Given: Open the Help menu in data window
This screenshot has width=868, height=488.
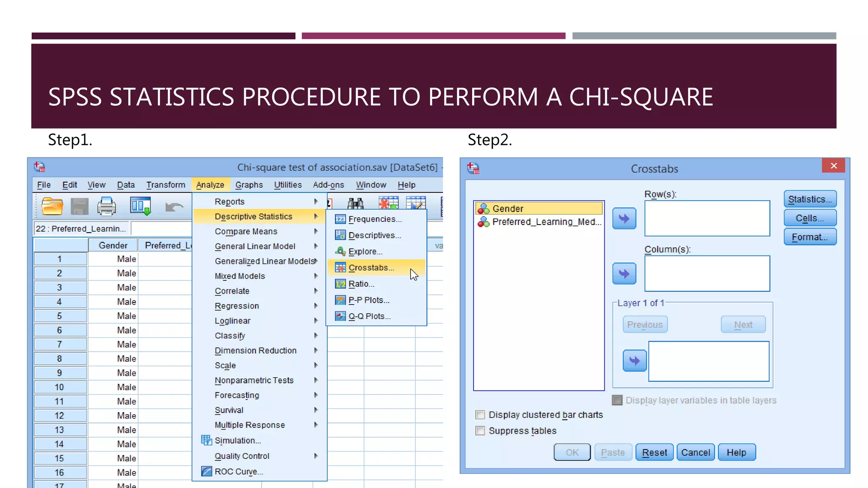Looking at the screenshot, I should click(406, 185).
